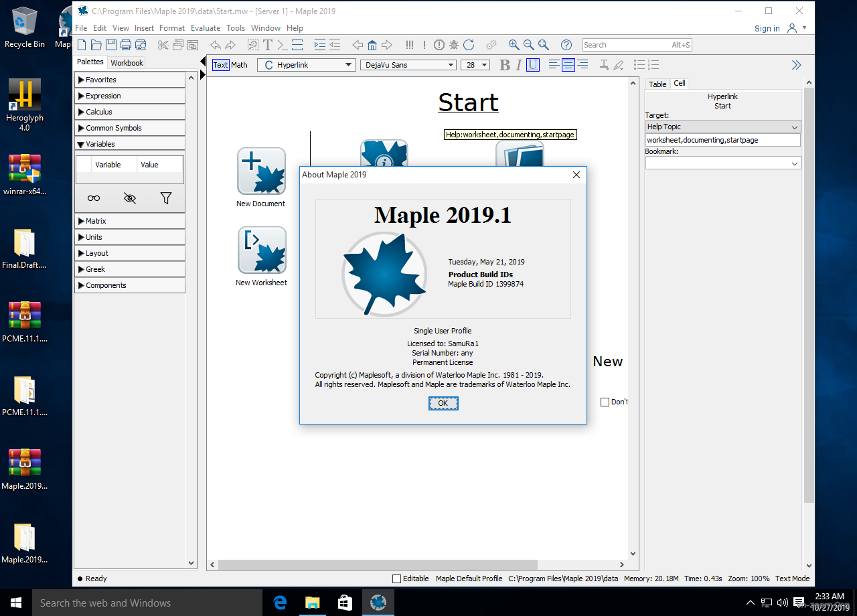Screen dimensions: 857x616
Task: Outdent the section using the toolbar icon
Action: pos(335,45)
